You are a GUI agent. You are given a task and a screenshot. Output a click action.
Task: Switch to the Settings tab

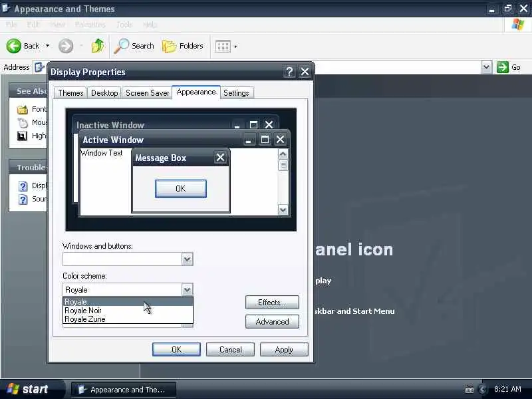pos(236,93)
